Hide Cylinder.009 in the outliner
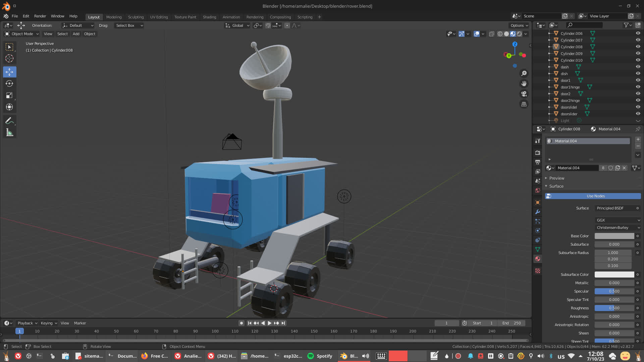This screenshot has height=362, width=644. tap(638, 53)
